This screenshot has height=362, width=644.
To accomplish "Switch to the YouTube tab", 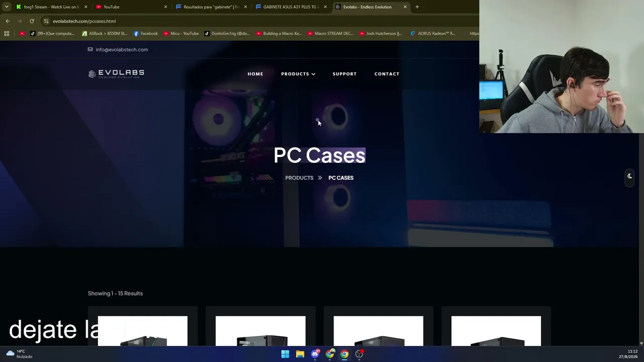I will tap(131, 7).
